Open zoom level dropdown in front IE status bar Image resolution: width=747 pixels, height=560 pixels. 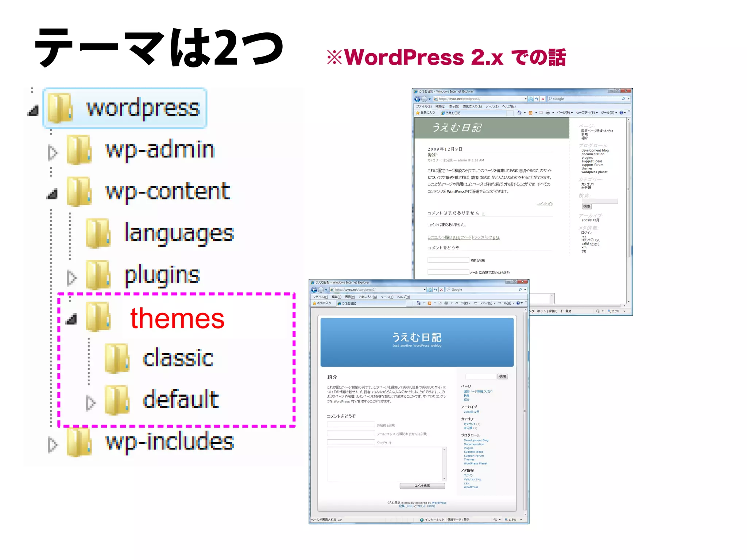tap(521, 520)
